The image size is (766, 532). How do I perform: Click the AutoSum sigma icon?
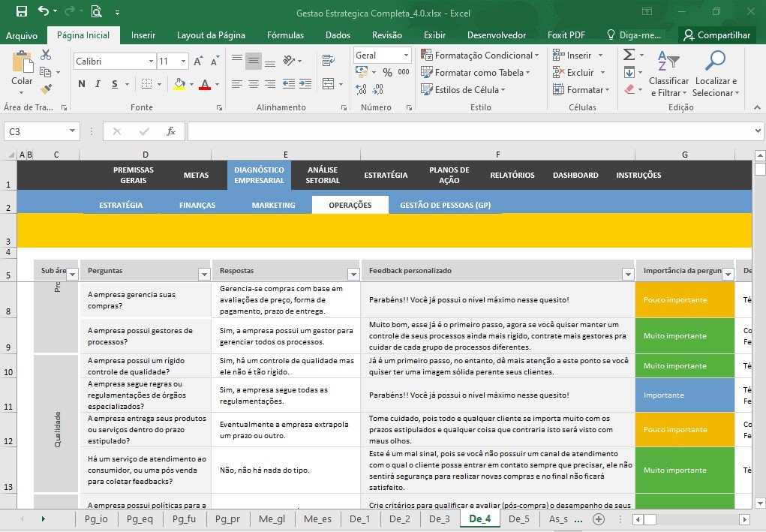pos(629,54)
